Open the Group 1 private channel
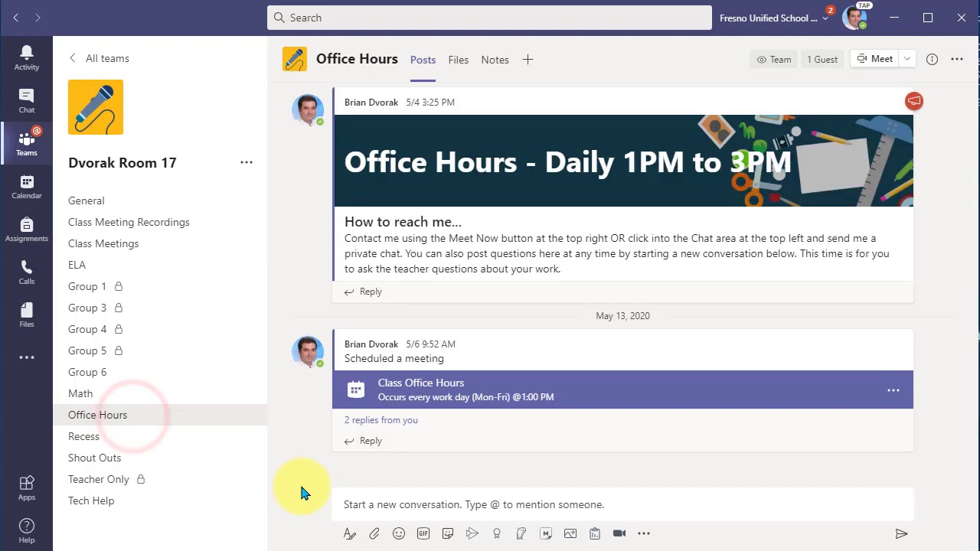 (87, 286)
